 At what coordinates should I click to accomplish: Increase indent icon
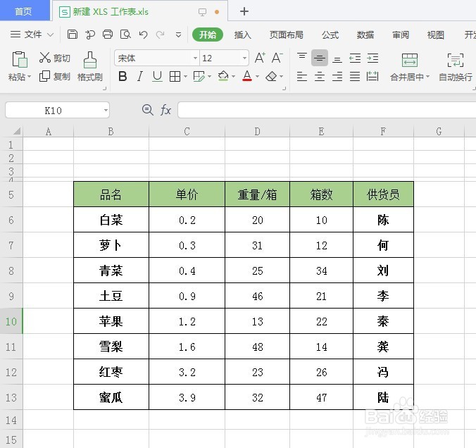pyautogui.click(x=372, y=58)
